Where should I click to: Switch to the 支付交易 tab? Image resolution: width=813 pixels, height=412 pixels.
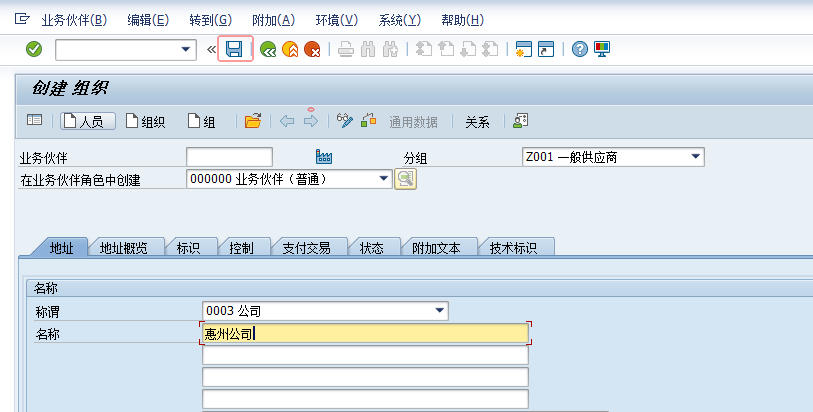click(306, 248)
